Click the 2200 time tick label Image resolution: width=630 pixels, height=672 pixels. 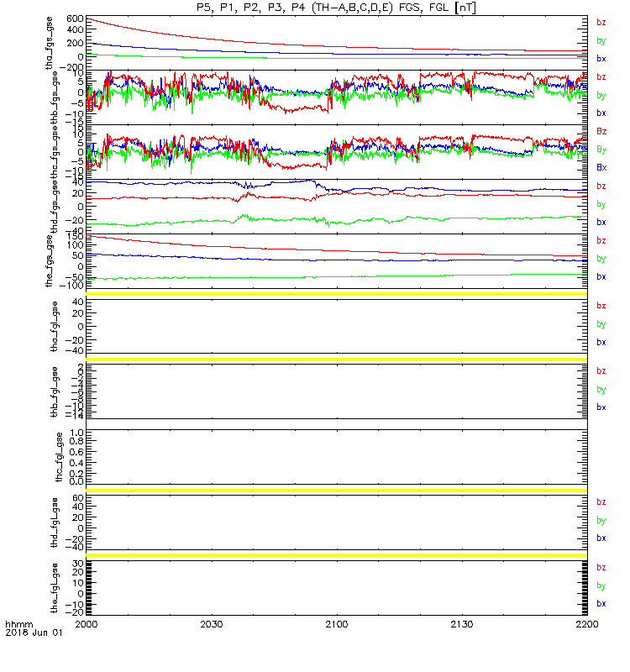click(586, 624)
